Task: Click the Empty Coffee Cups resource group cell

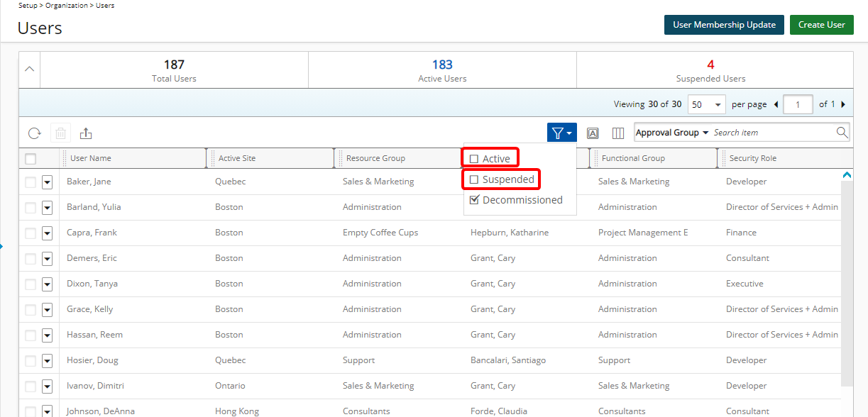Action: point(380,233)
